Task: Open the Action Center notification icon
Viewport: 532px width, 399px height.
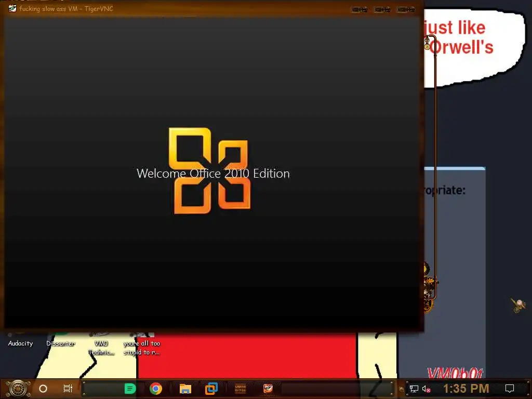Action: [510, 389]
